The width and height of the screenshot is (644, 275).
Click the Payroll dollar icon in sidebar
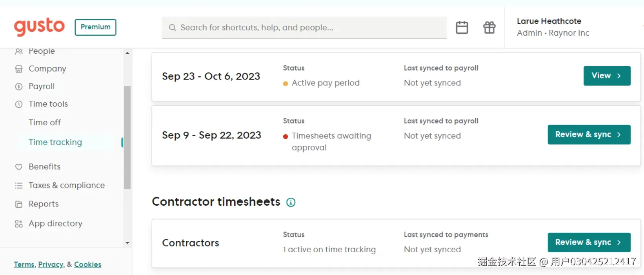point(19,87)
